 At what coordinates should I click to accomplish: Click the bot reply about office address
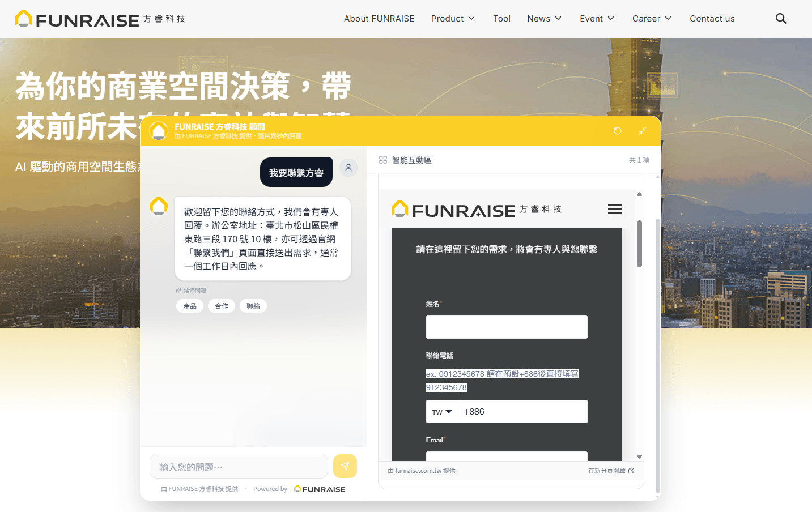pyautogui.click(x=263, y=238)
